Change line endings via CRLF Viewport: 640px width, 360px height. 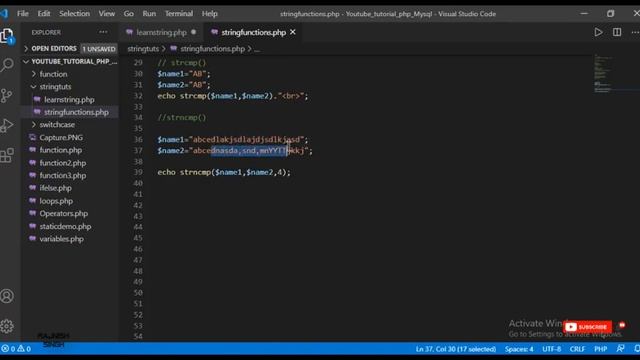click(577, 349)
